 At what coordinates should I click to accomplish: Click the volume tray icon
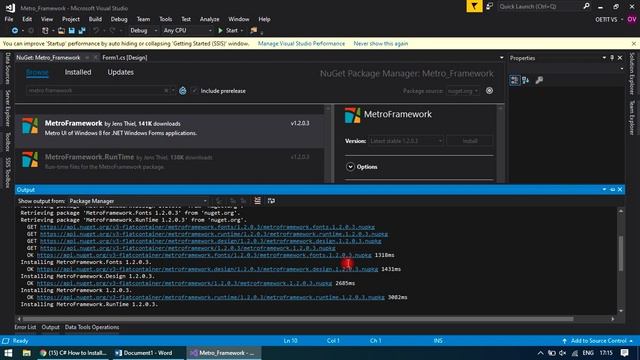coord(563,353)
